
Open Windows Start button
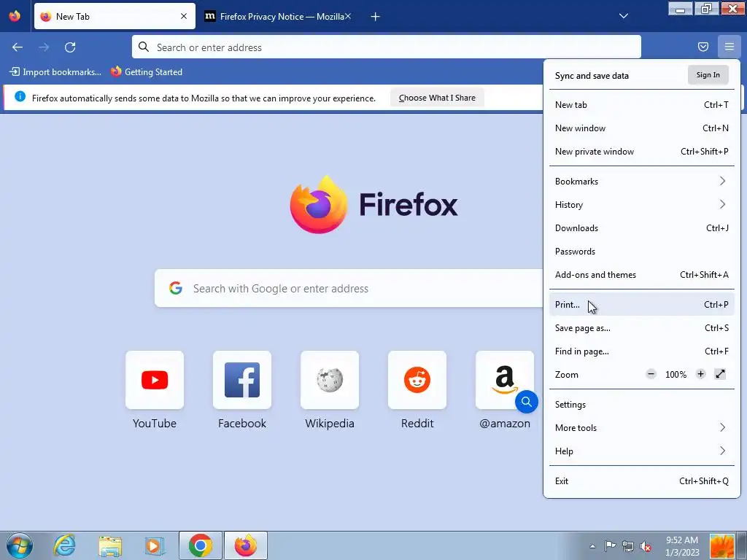point(19,545)
